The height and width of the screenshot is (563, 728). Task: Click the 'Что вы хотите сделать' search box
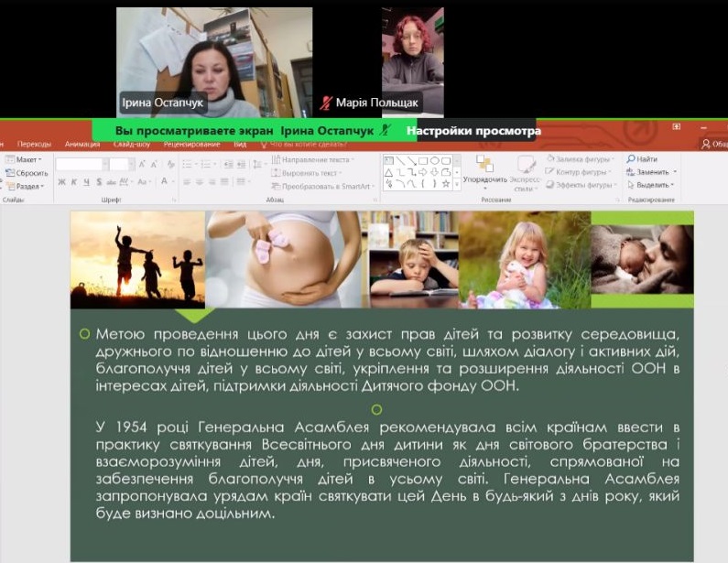(304, 145)
